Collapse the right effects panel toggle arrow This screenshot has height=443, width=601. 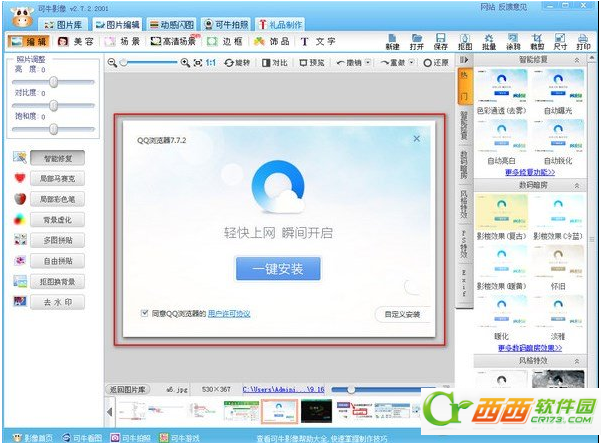coord(464,60)
